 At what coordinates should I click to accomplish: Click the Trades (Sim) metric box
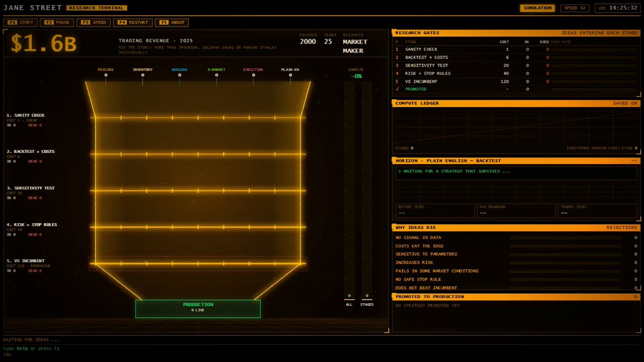(597, 210)
